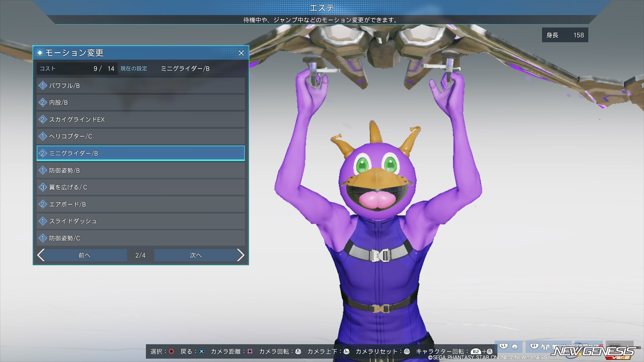Choose the 防御姿勢/C motion
This screenshot has height=362, width=644.
point(141,238)
